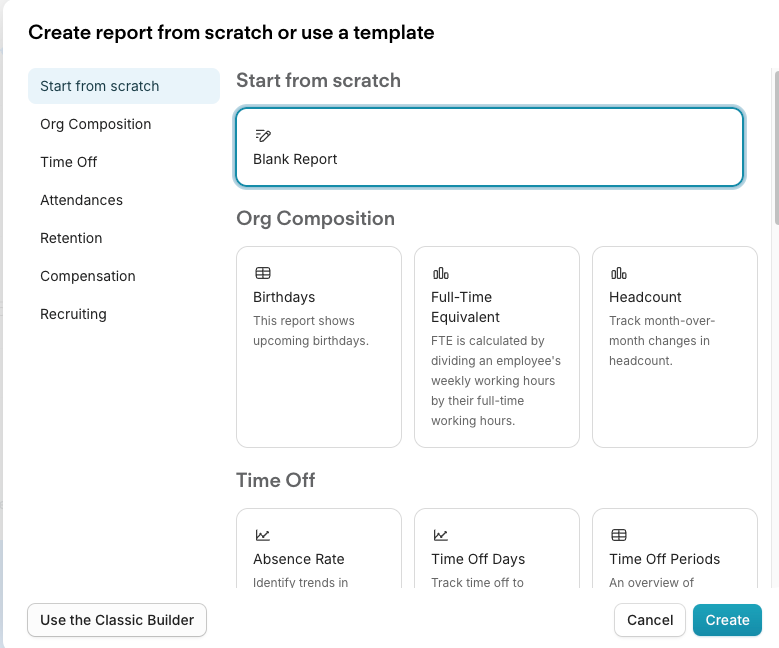Screen dimensions: 779x648
Task: Go to the Attendances category
Action: (81, 200)
